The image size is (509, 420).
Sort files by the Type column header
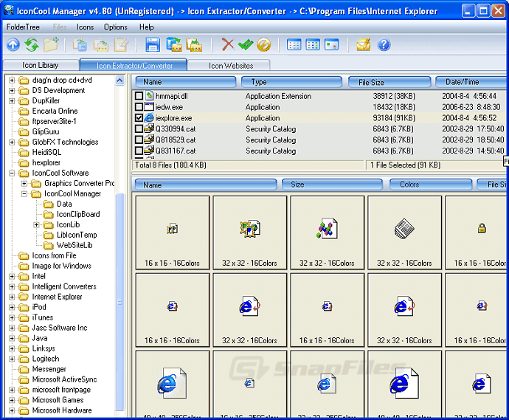coord(291,82)
